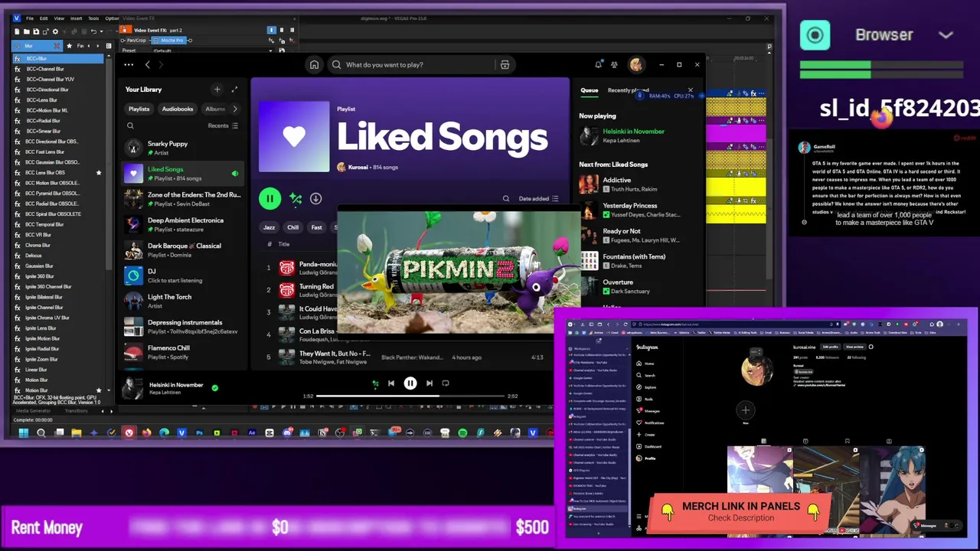
Task: Go back in Spotify navigation
Action: (x=148, y=65)
